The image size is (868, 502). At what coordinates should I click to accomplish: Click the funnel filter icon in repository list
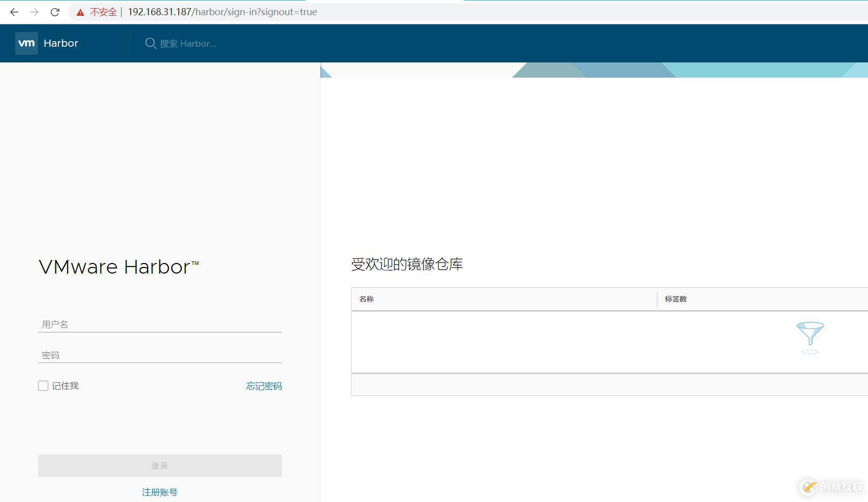point(810,337)
